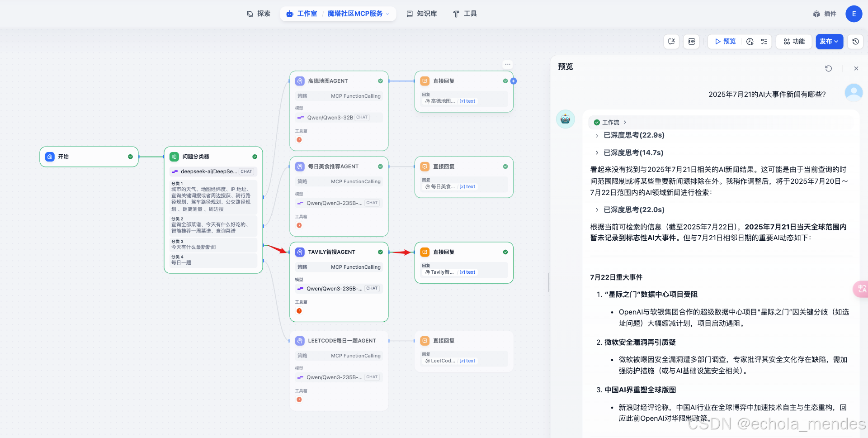Image resolution: width=868 pixels, height=438 pixels.
Task: Click the Tavily智... text variable in reply
Action: (450, 272)
